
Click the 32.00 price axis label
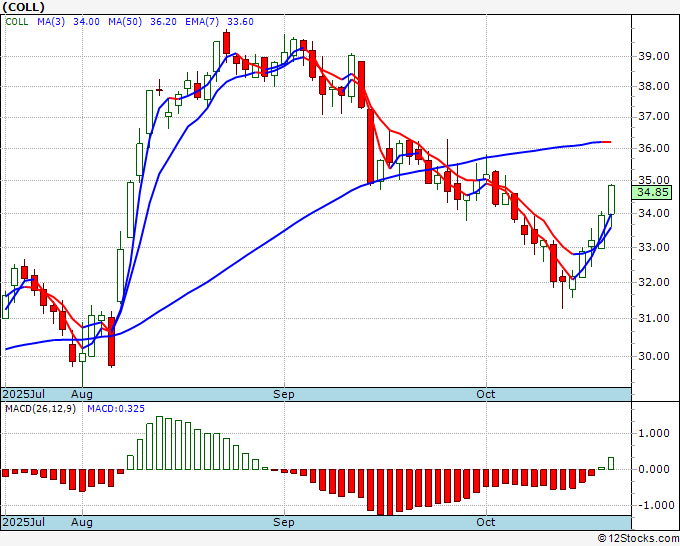point(653,282)
